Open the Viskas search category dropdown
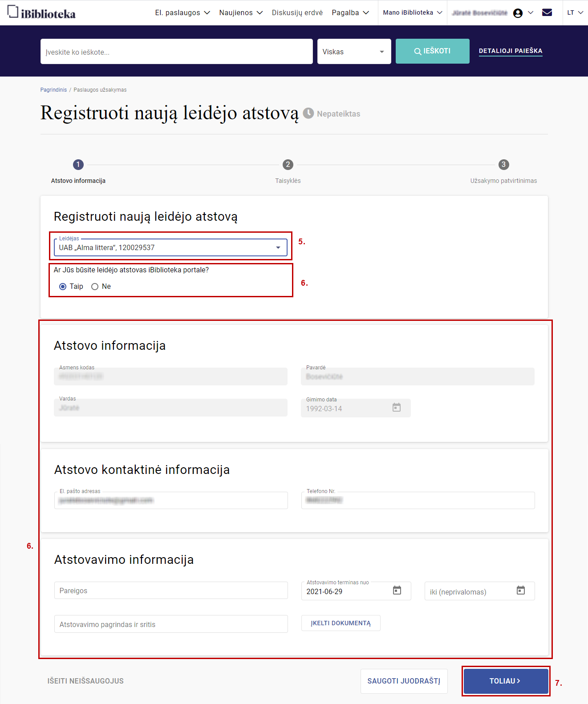588x704 pixels. (x=354, y=52)
